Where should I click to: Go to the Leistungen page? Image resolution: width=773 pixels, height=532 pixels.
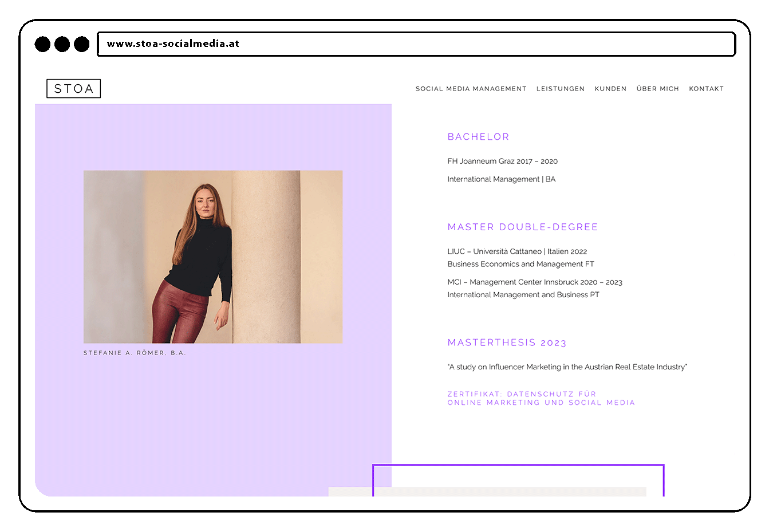pos(561,89)
